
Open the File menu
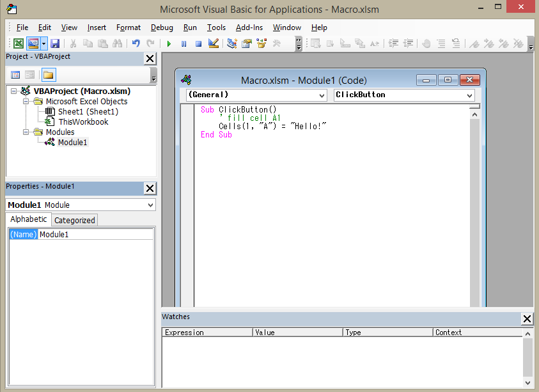coord(22,27)
